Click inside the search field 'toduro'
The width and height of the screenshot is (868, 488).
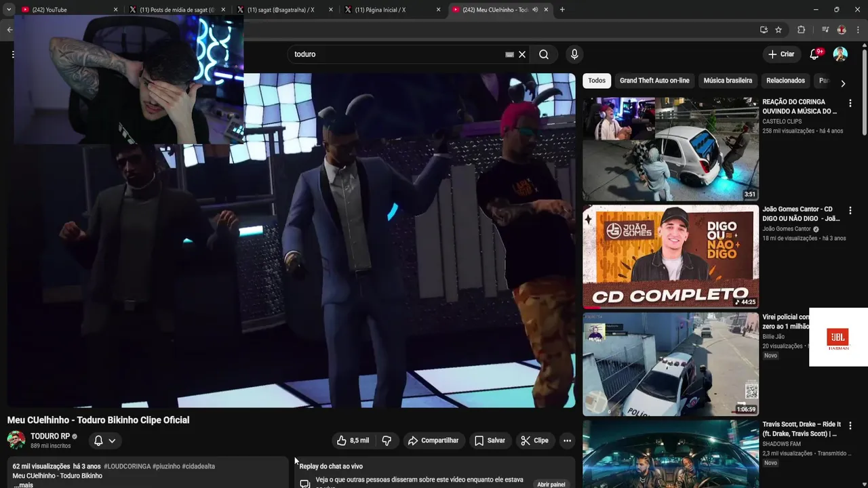coord(397,54)
